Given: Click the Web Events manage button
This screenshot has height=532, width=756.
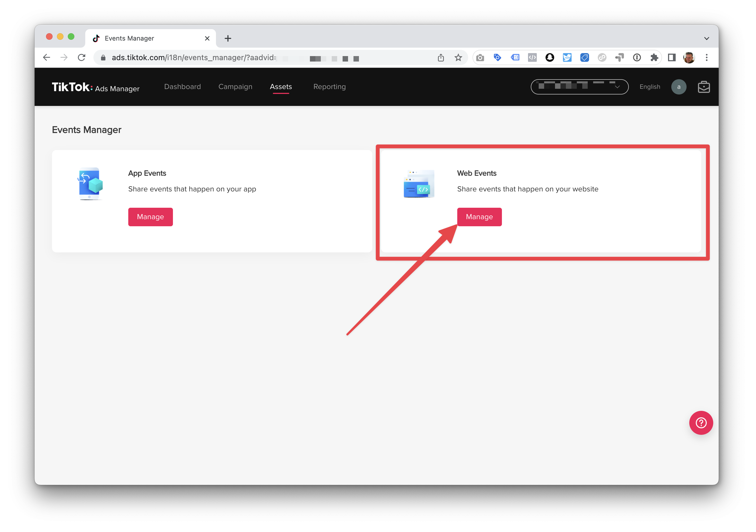Looking at the screenshot, I should (x=479, y=216).
